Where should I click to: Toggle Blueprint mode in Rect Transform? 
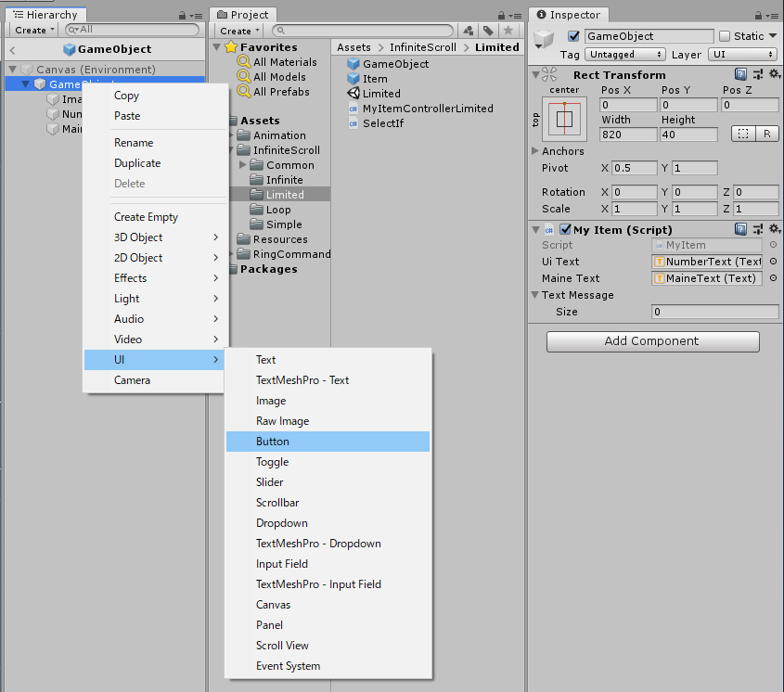[x=743, y=134]
